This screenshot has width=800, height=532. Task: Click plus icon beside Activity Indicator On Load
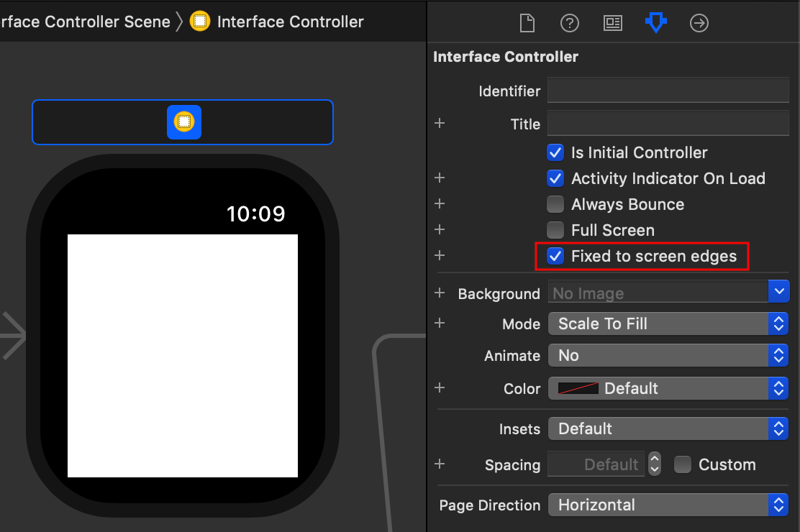(x=440, y=178)
